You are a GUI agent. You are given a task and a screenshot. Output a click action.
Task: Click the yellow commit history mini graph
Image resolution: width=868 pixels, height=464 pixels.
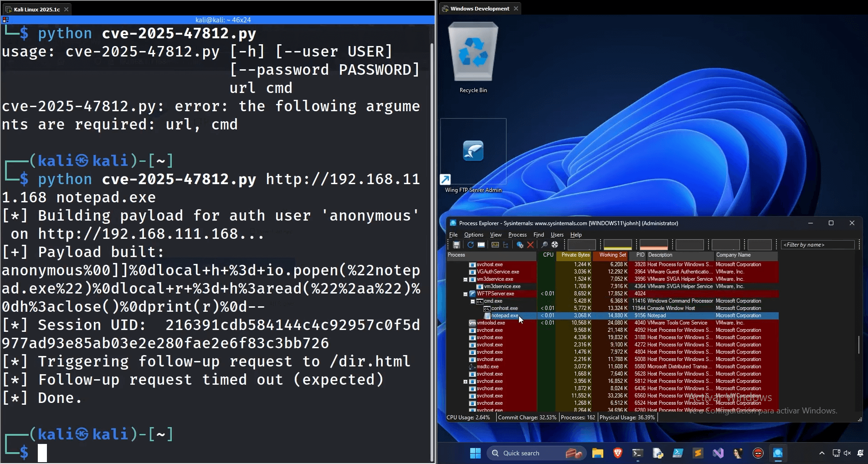[x=617, y=245]
